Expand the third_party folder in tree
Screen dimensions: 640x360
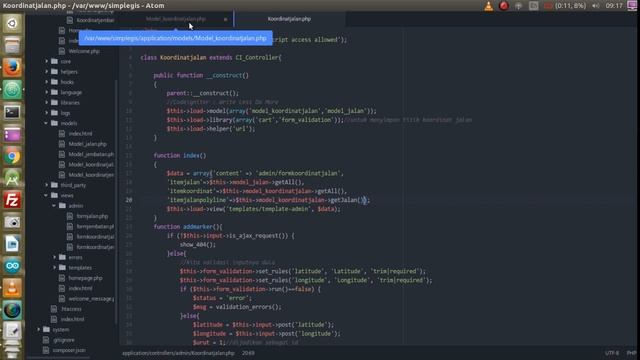click(x=47, y=185)
